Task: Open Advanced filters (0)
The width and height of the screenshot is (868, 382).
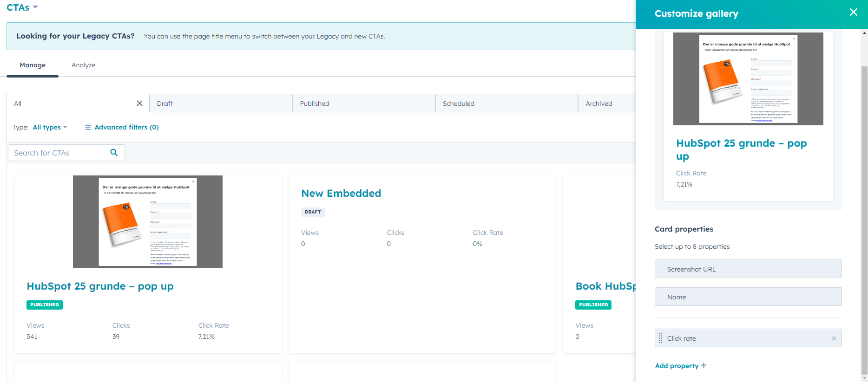Action: point(126,127)
